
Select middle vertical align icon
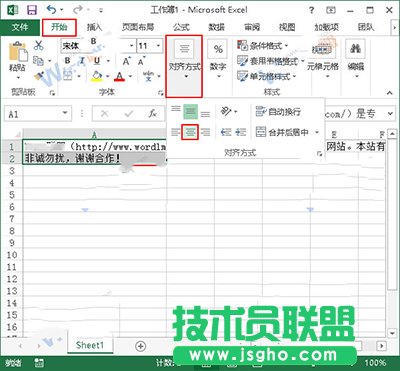pos(190,112)
